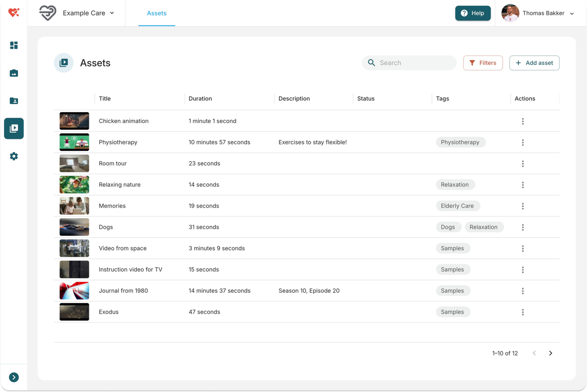Open the dashboard icon in sidebar
The width and height of the screenshot is (587, 392).
14,45
